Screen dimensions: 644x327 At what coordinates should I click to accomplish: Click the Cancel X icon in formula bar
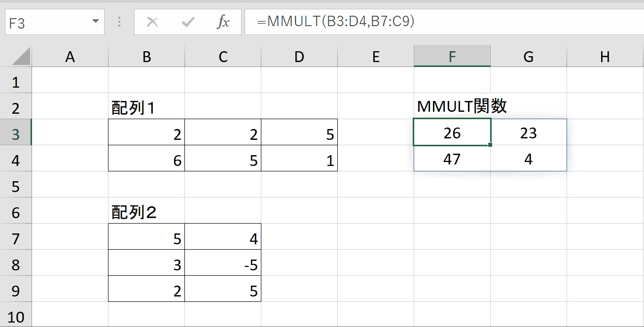point(153,22)
